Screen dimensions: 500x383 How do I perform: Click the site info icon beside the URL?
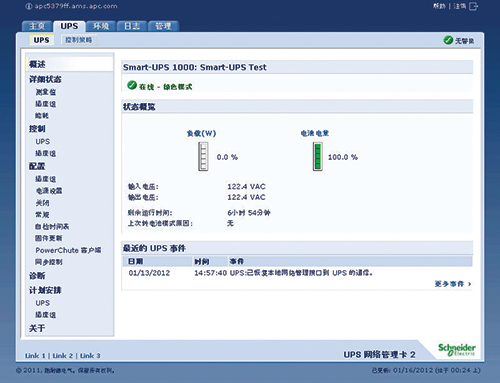(29, 6)
